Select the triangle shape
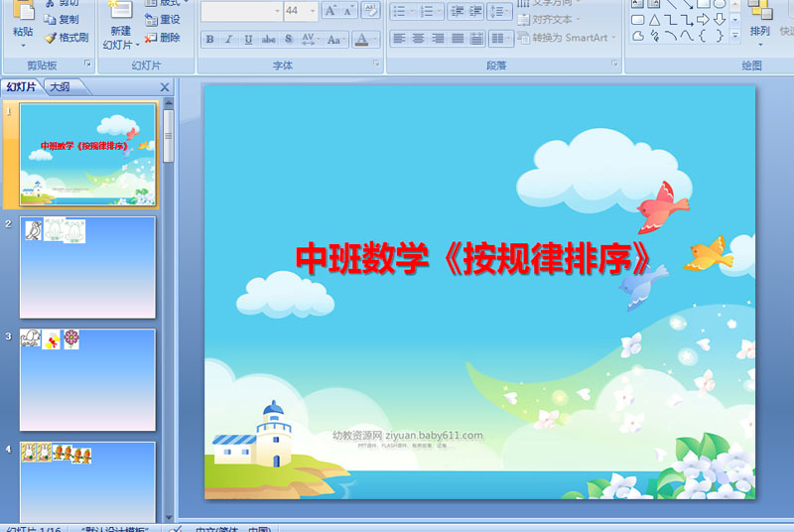The image size is (794, 532). (x=654, y=20)
